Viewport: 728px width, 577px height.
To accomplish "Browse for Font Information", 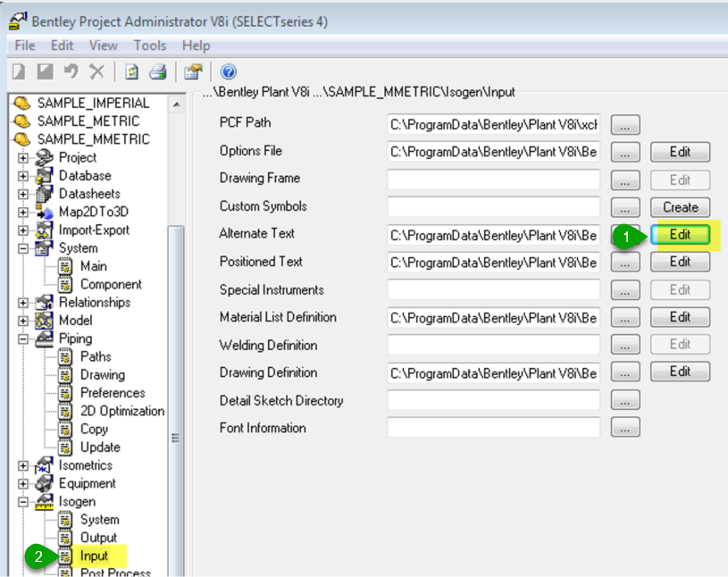I will click(625, 428).
